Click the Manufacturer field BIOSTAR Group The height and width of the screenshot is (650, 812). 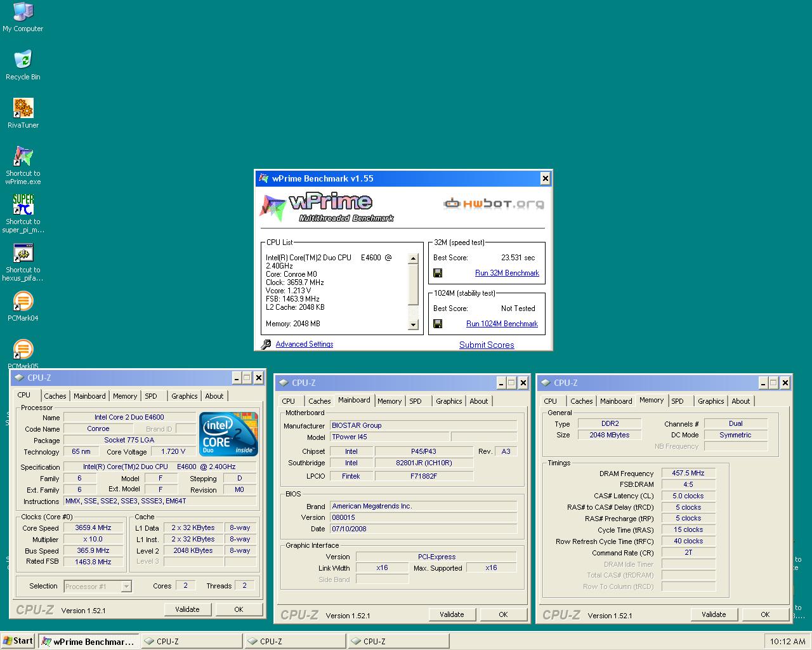pos(423,426)
